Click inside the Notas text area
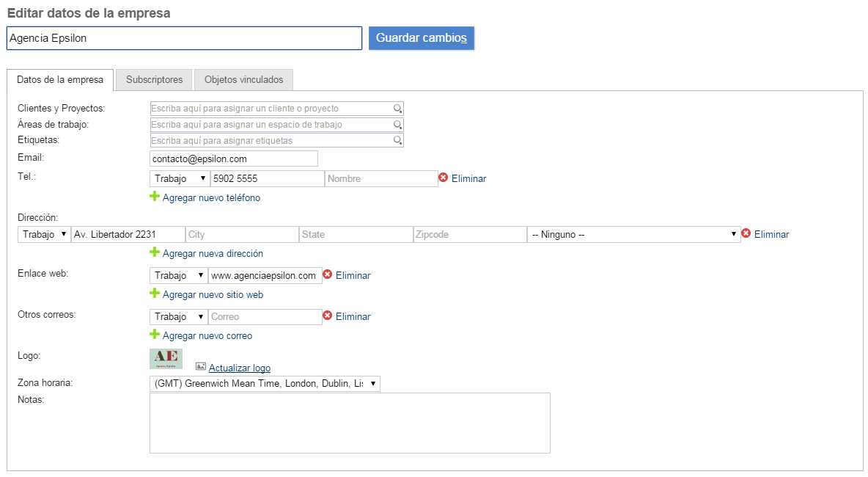Screen dimensions: 868x477 (x=350, y=423)
